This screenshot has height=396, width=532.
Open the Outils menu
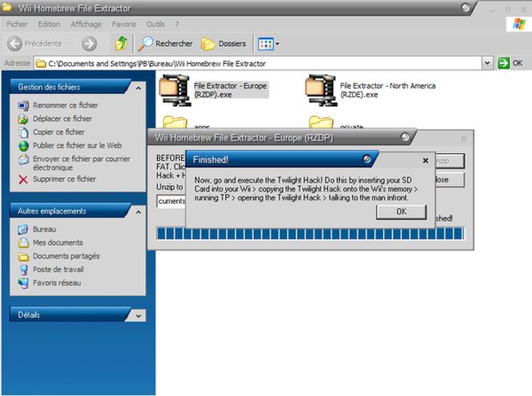pyautogui.click(x=156, y=24)
